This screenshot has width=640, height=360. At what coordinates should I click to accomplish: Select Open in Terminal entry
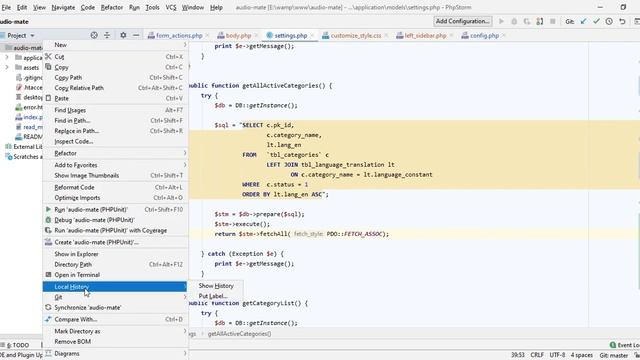(x=115, y=275)
